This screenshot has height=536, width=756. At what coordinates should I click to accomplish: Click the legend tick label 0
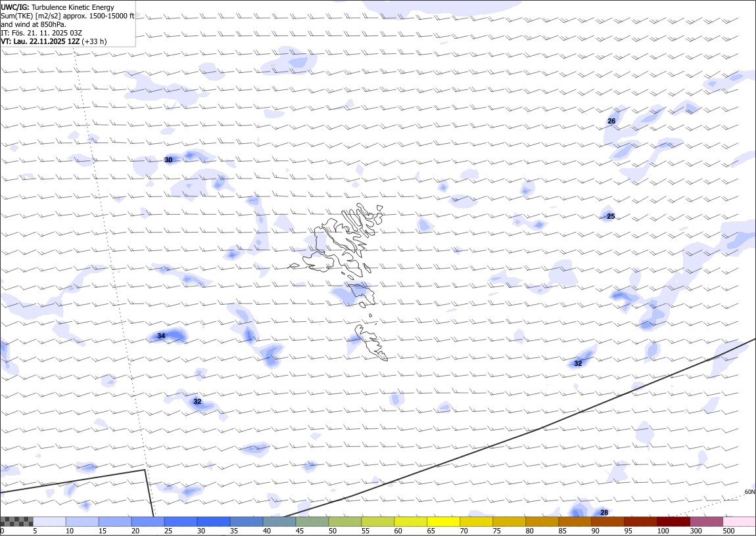[3, 531]
